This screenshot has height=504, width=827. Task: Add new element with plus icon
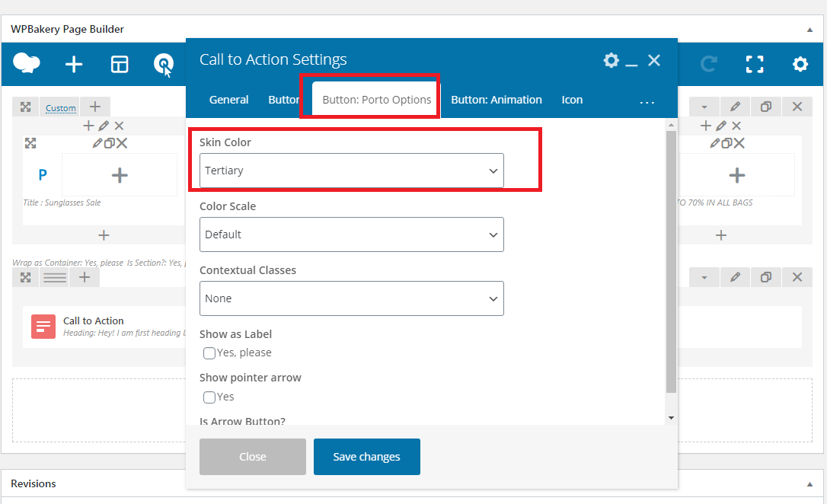point(74,65)
